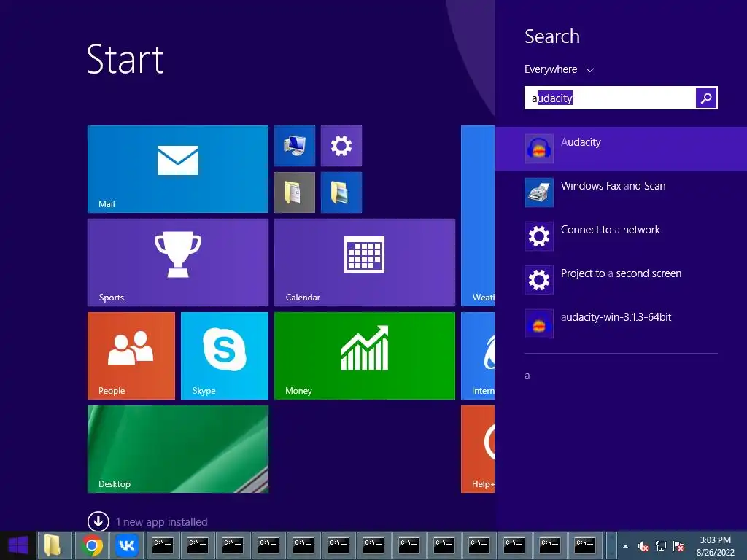Open the Pictures folder tile
This screenshot has width=747, height=560.
point(341,192)
